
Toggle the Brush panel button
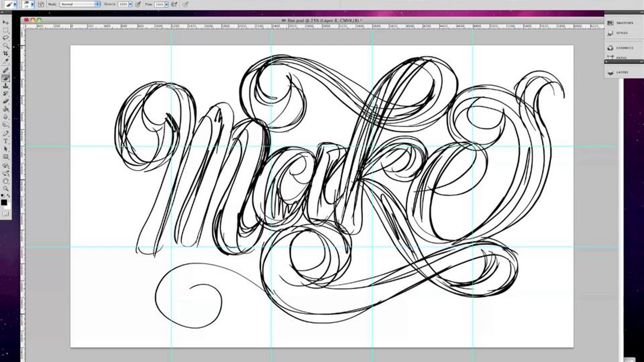[x=41, y=4]
